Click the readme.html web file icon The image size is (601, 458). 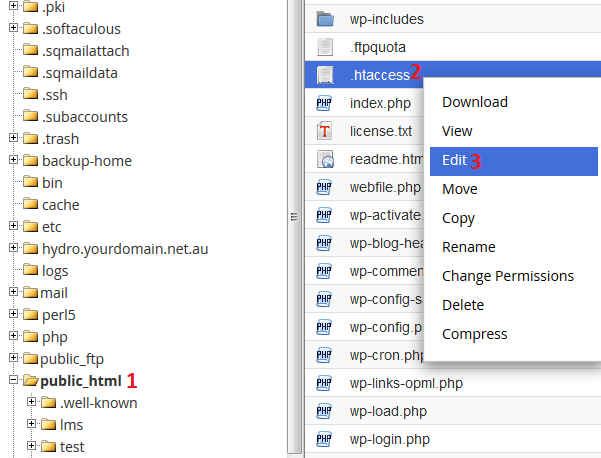[325, 159]
